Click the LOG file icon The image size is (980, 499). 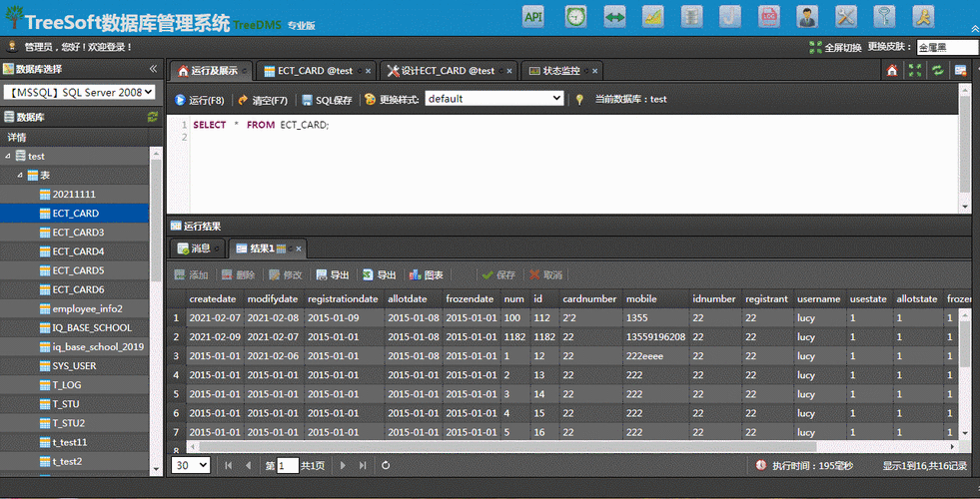[x=769, y=17]
